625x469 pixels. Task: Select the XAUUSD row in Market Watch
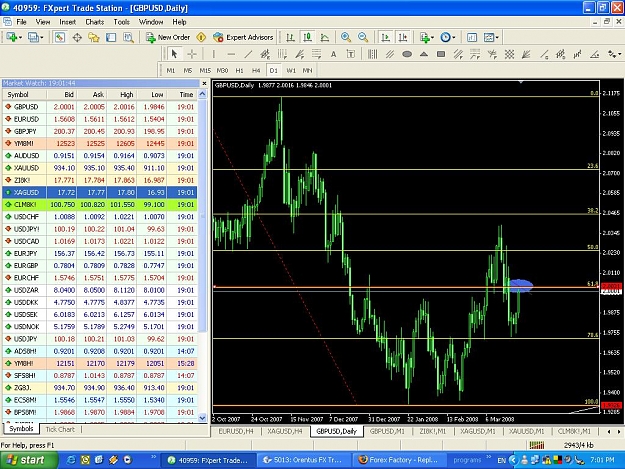(x=100, y=168)
